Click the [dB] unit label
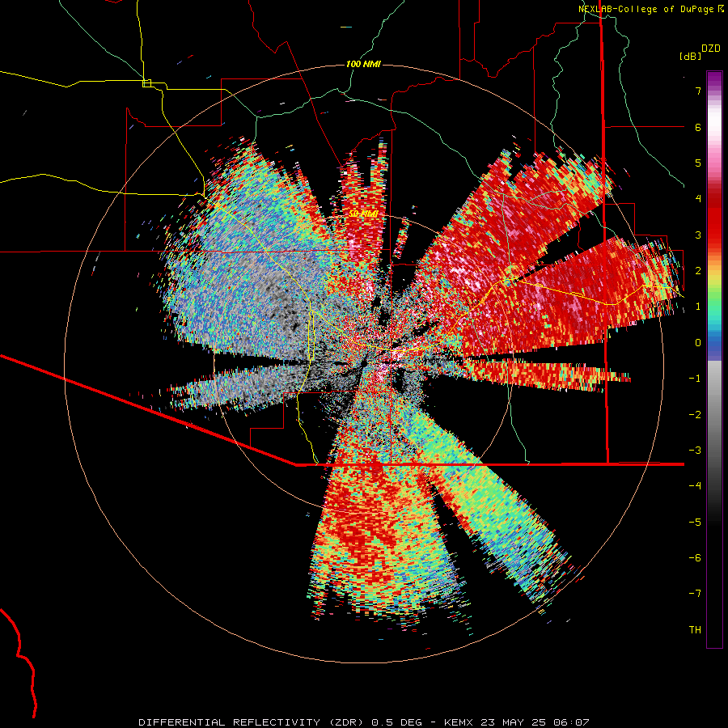Image resolution: width=728 pixels, height=728 pixels. [x=690, y=56]
